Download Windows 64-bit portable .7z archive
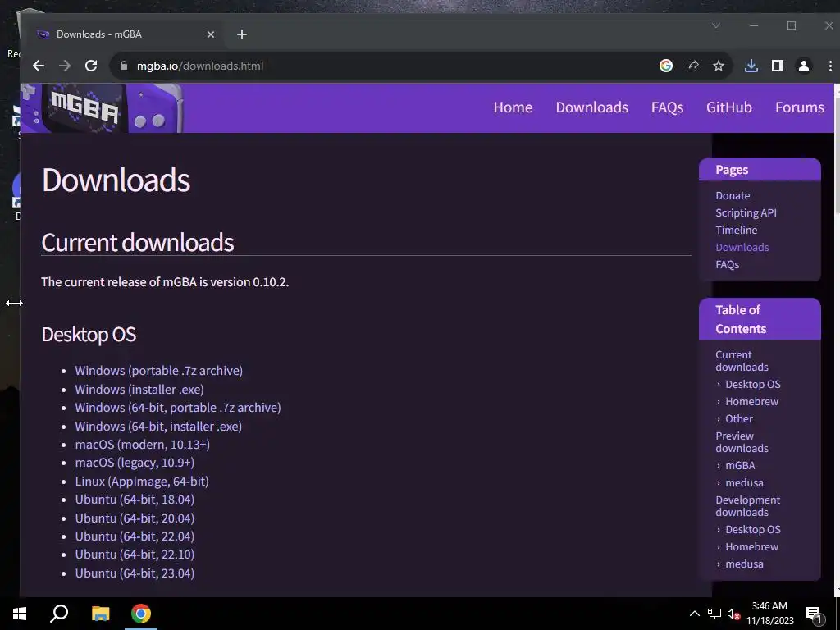This screenshot has width=840, height=630. pos(178,408)
